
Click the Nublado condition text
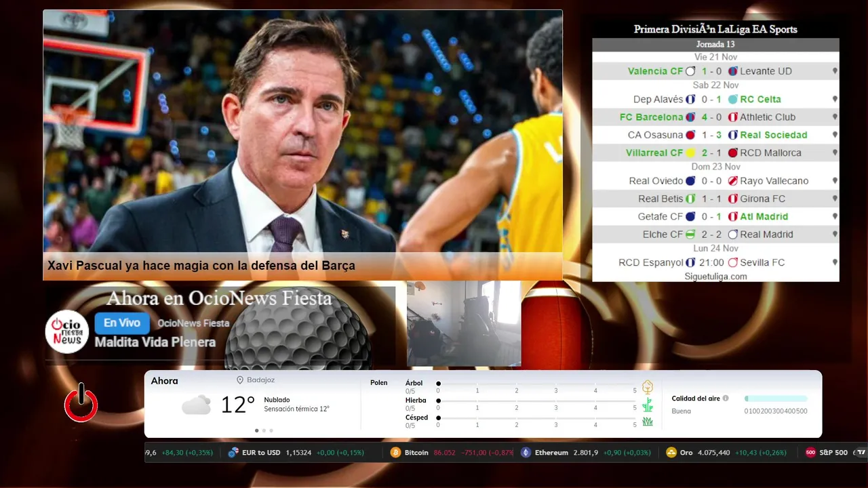coord(277,400)
